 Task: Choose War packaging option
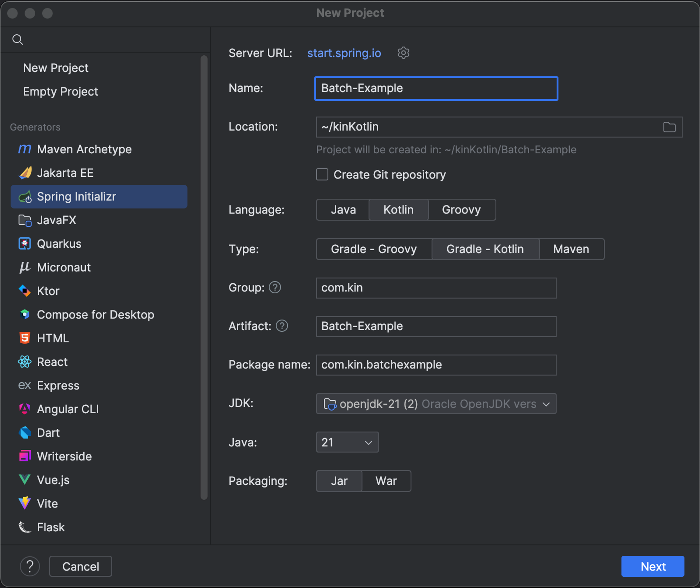click(x=386, y=481)
